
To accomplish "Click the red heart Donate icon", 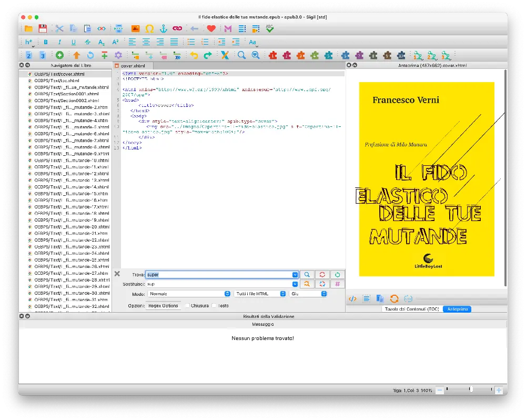I will [x=211, y=29].
